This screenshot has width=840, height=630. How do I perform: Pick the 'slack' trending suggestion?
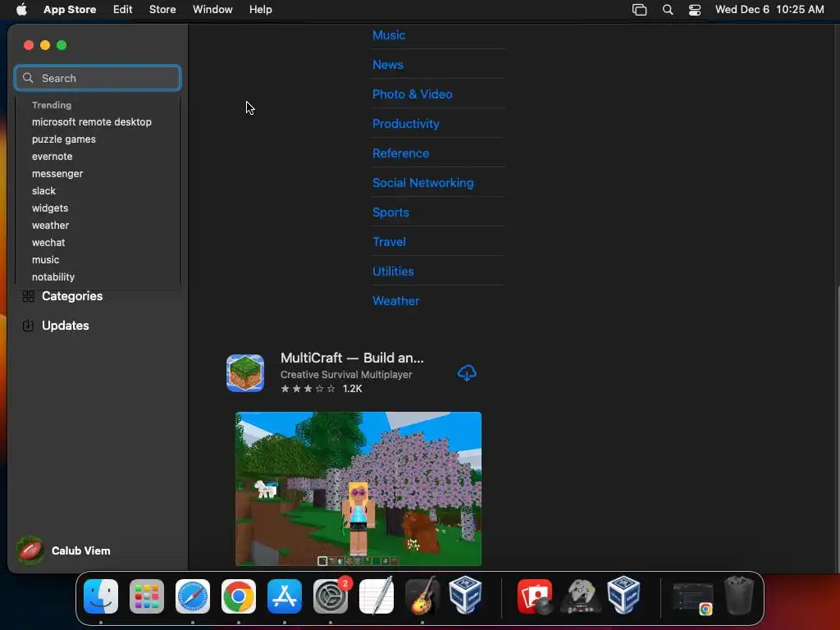(43, 190)
